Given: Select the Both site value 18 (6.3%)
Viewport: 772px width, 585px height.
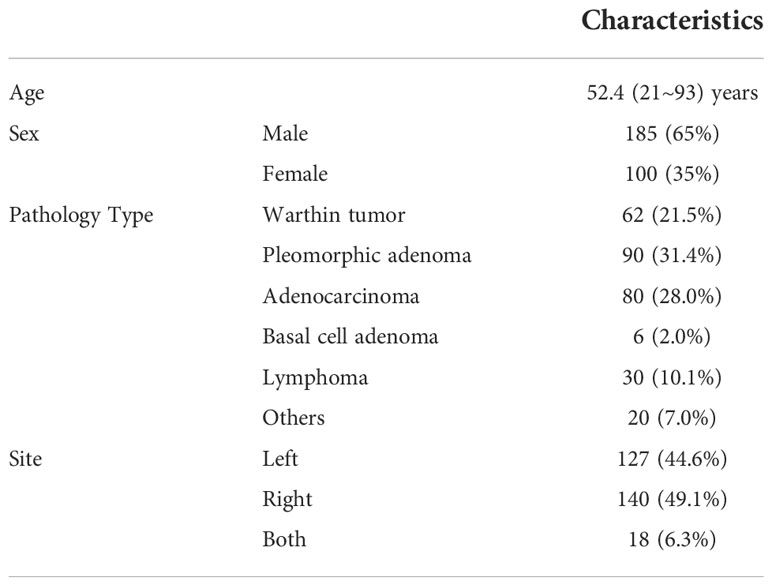Looking at the screenshot, I should 672,540.
